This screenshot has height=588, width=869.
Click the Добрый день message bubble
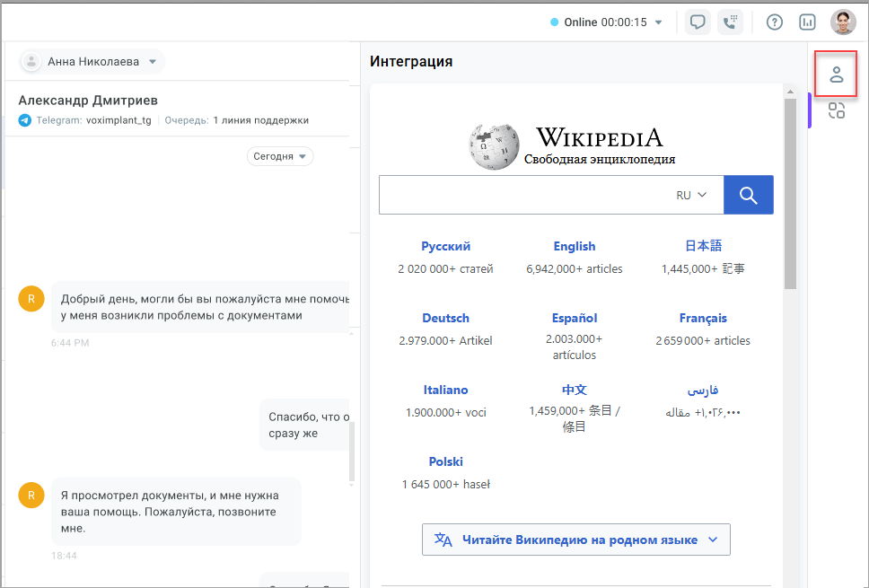coord(200,307)
